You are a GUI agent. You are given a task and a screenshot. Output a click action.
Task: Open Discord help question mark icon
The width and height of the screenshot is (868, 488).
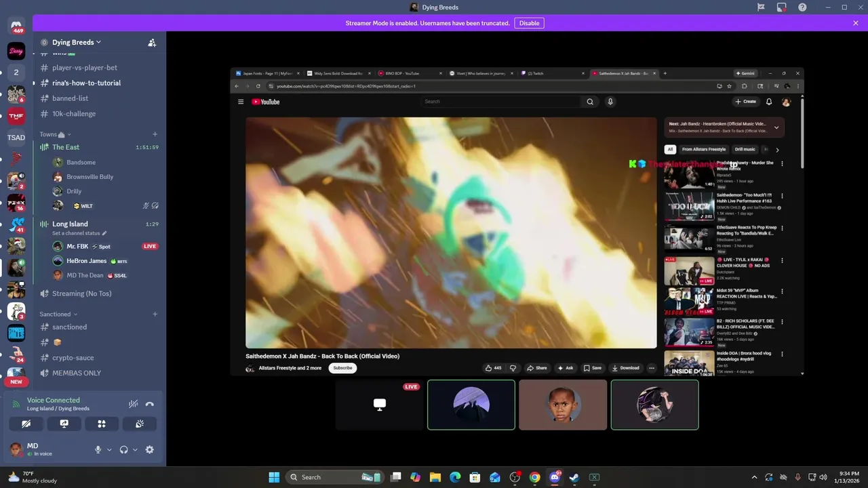[x=802, y=7]
